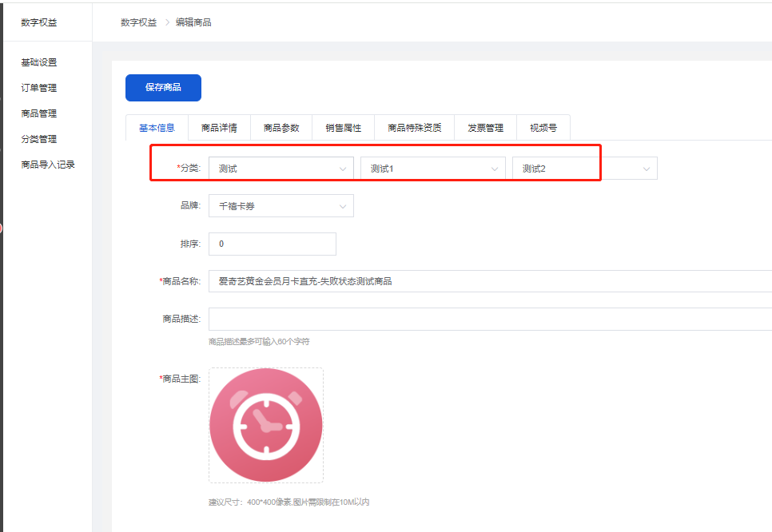The width and height of the screenshot is (772, 532).
Task: Open 基础设置 in the sidebar
Action: coord(39,62)
